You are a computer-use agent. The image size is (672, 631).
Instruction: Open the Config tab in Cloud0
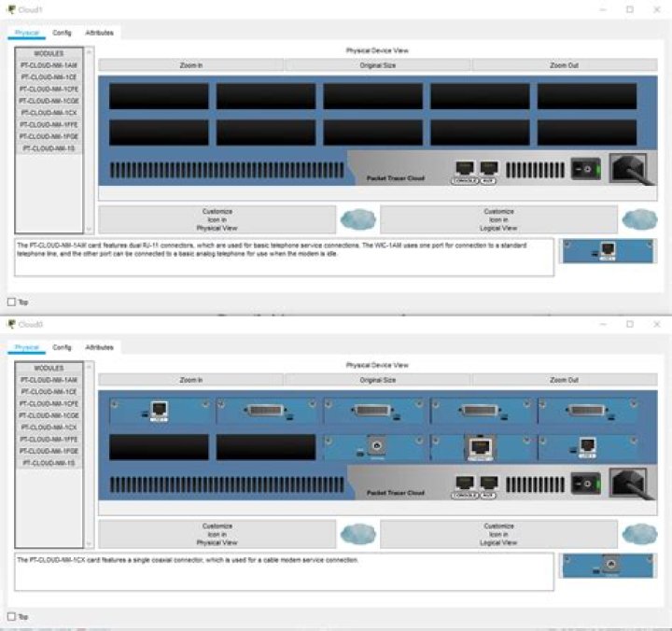(63, 347)
